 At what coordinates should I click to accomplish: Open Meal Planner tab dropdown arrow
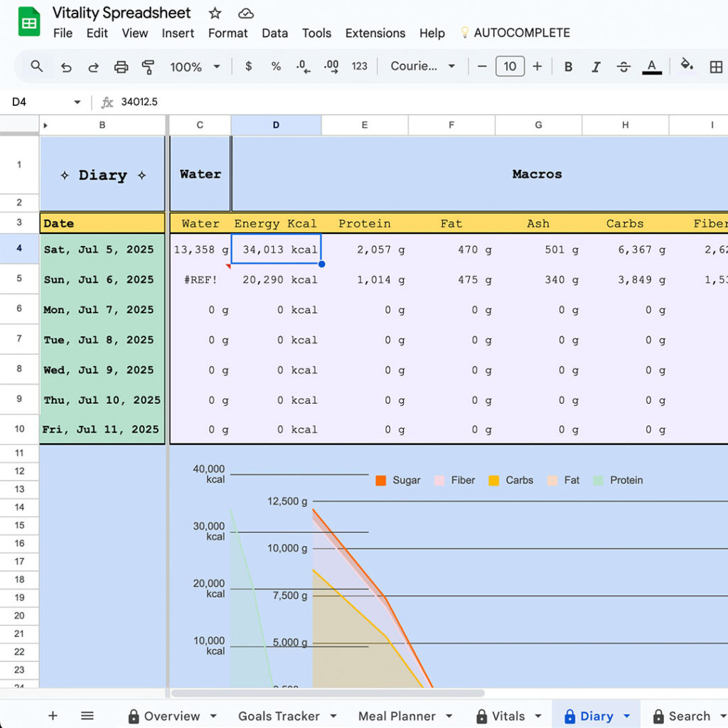coord(449,716)
